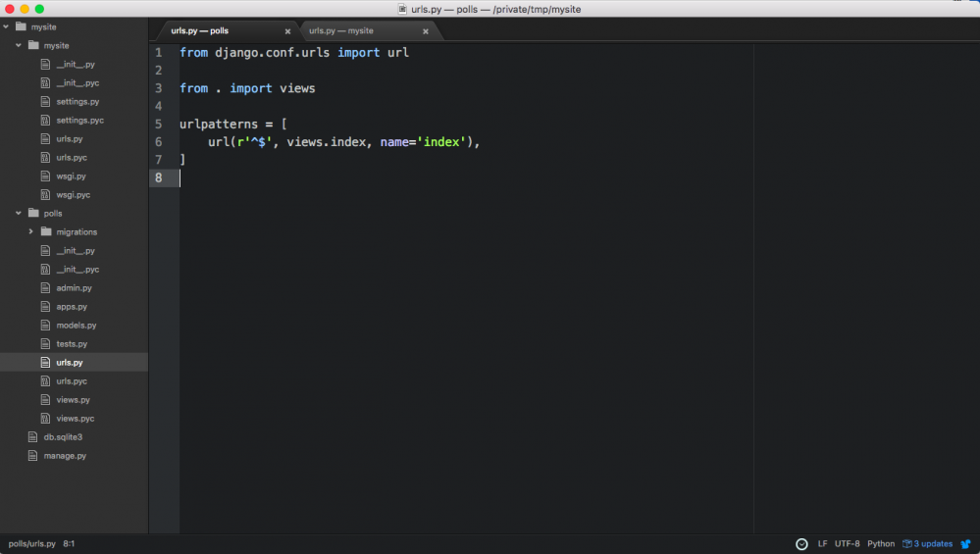Open tests.py in polls
The height and width of the screenshot is (554, 980).
[x=72, y=344]
